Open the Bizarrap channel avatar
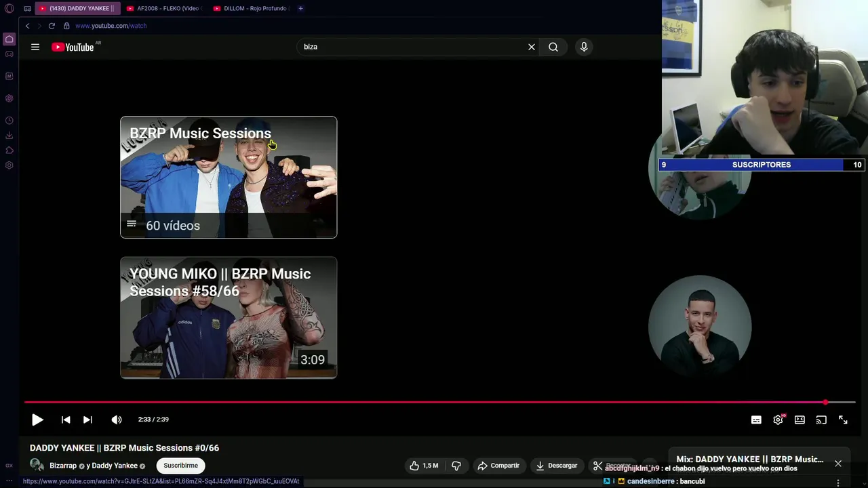This screenshot has width=868, height=488. coord(37,466)
